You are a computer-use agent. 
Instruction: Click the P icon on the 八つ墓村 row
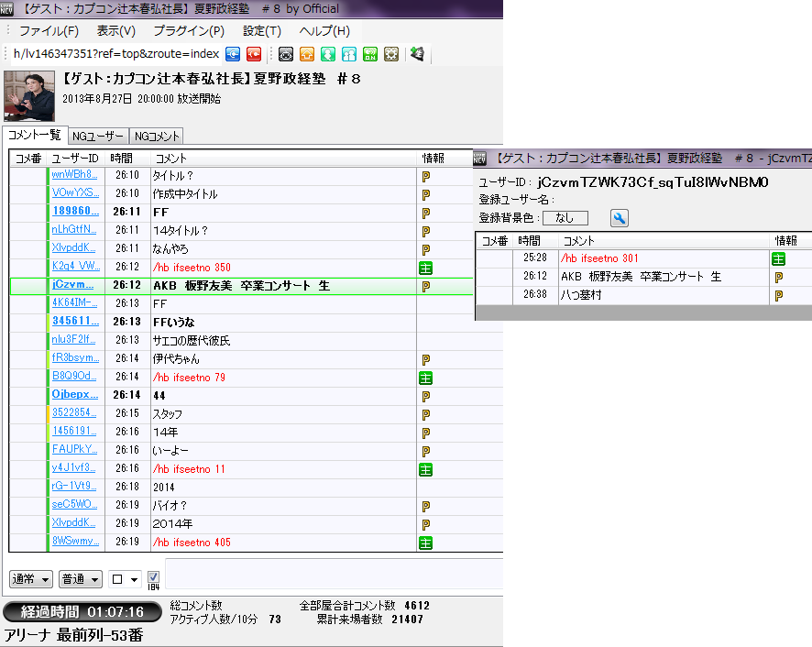[x=778, y=296]
